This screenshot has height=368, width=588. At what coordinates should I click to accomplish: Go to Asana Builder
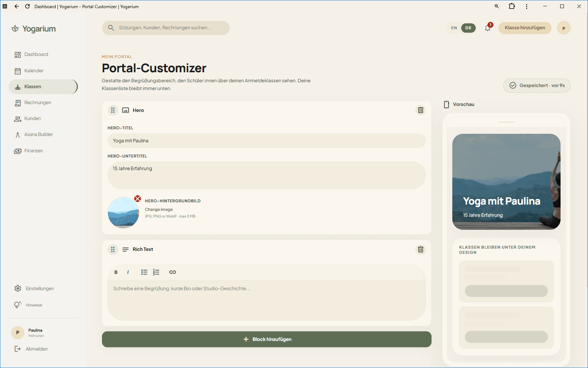pyautogui.click(x=39, y=135)
